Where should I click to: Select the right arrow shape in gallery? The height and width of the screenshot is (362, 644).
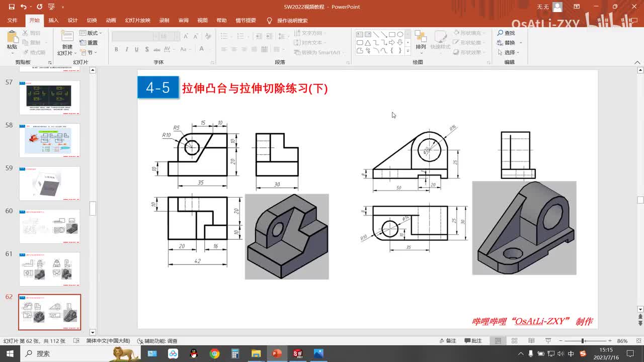[x=392, y=42]
